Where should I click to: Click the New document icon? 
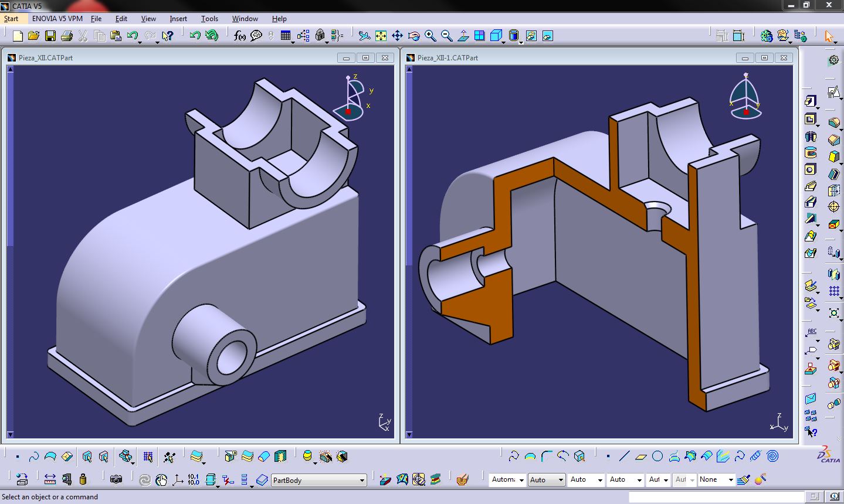18,36
